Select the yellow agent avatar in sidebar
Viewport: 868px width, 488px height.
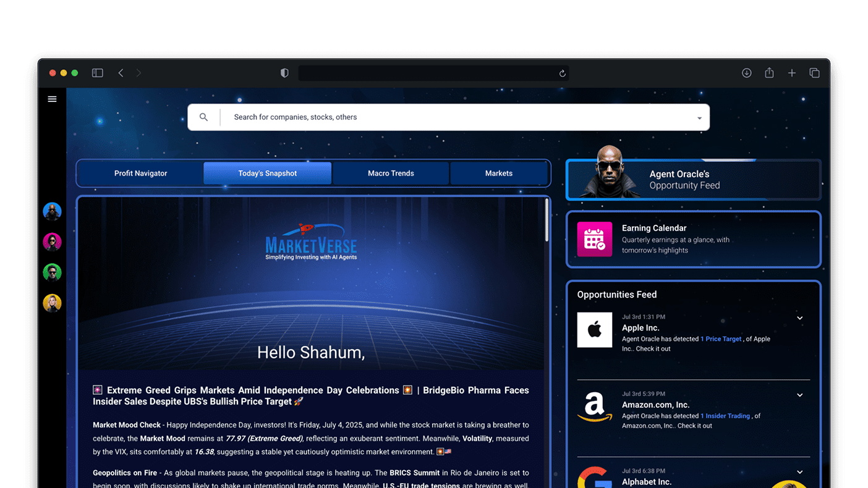click(52, 303)
